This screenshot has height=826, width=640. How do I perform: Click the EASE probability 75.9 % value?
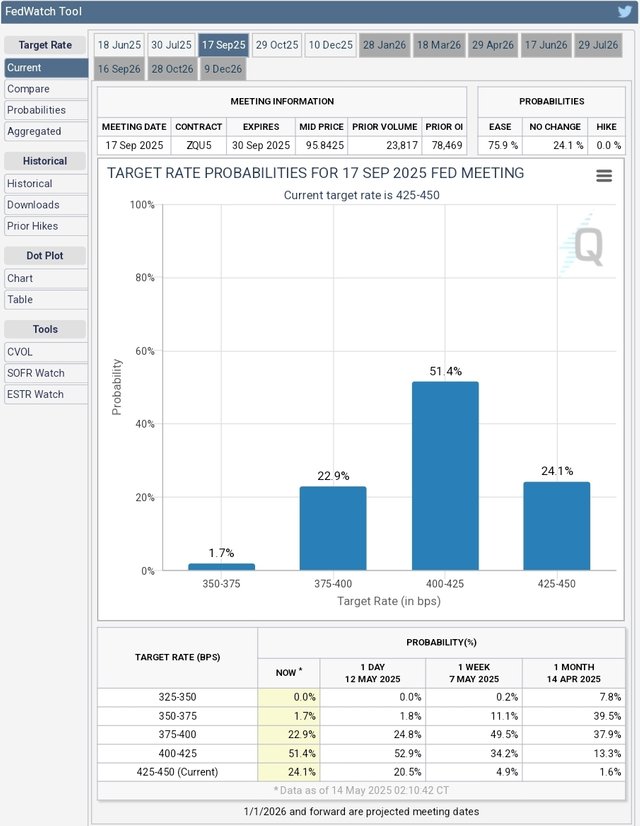(x=500, y=145)
